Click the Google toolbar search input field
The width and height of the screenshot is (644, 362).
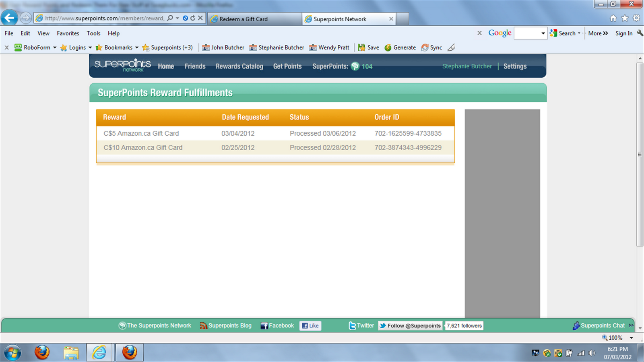[x=526, y=33]
